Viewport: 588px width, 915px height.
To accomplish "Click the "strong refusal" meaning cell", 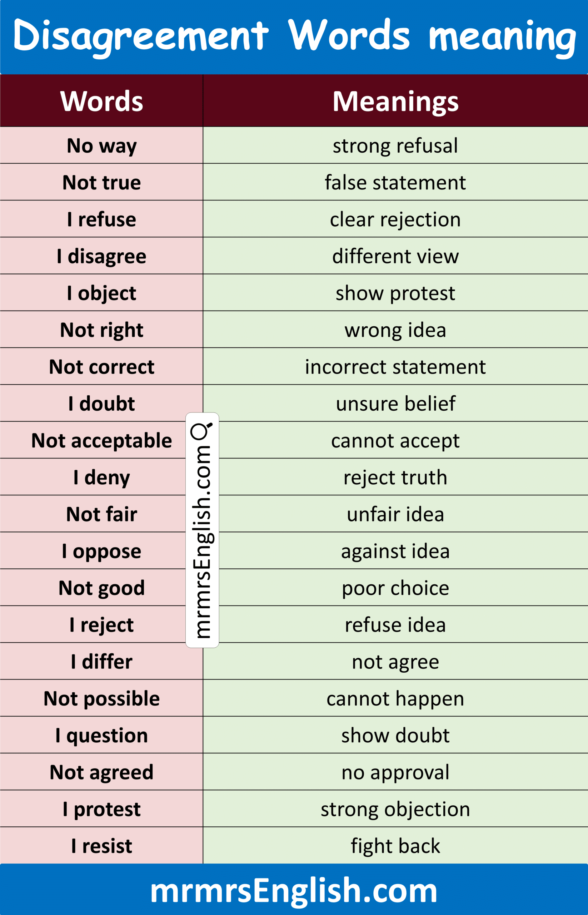I will (395, 145).
